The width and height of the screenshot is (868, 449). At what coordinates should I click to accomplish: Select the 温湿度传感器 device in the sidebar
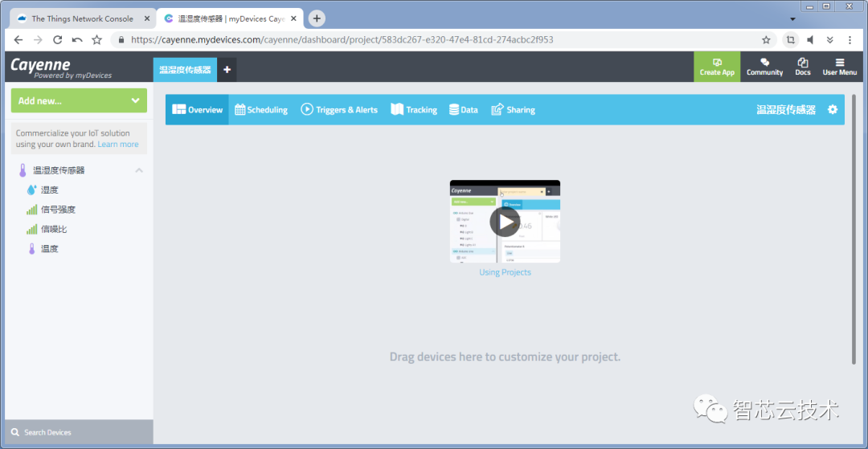point(59,170)
